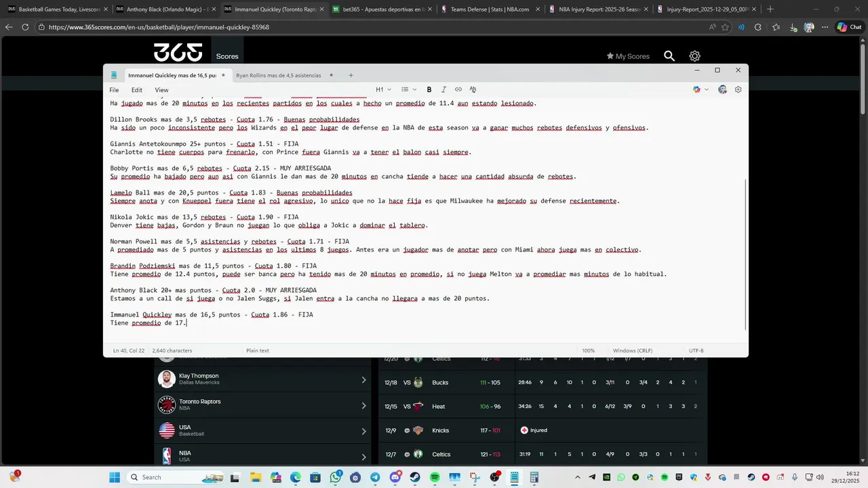The width and height of the screenshot is (868, 488).
Task: Click the Toronto Raptors team logo
Action: [x=167, y=405]
